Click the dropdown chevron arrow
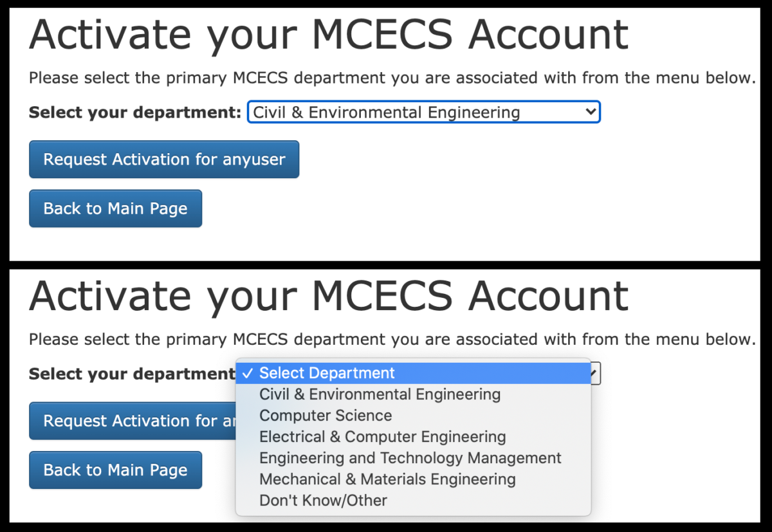The height and width of the screenshot is (532, 772). click(591, 111)
